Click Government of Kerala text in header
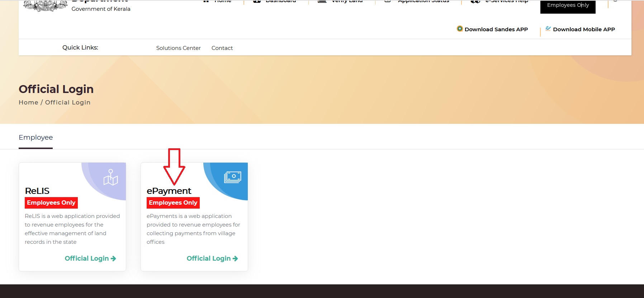 [x=101, y=9]
